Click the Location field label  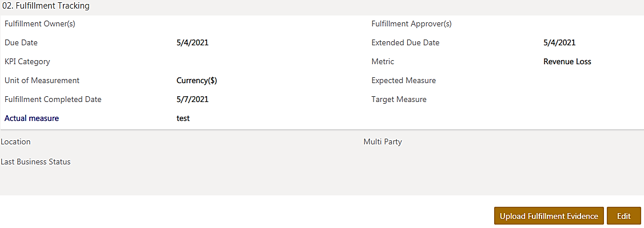click(15, 142)
